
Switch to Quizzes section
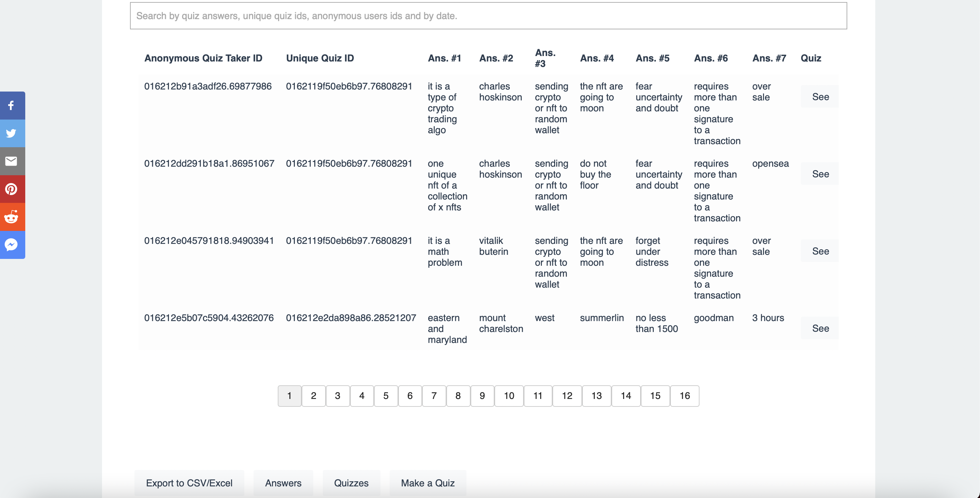[x=351, y=483]
